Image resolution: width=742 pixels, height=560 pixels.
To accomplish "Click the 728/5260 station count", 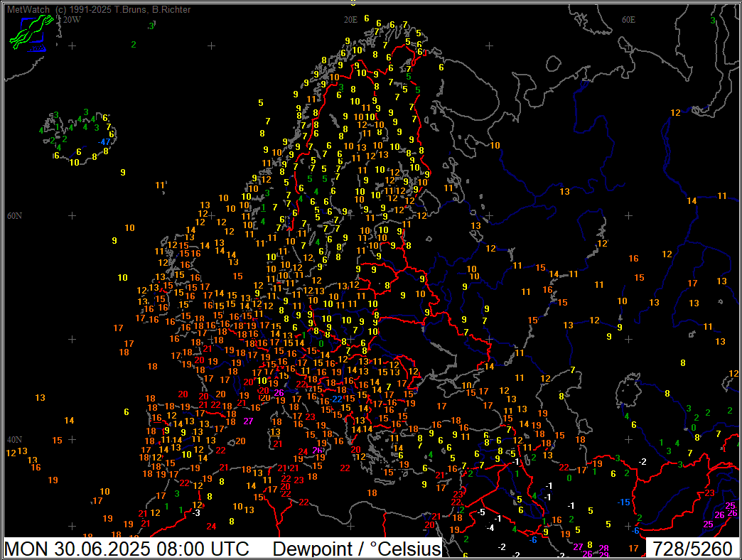I will pyautogui.click(x=692, y=549).
